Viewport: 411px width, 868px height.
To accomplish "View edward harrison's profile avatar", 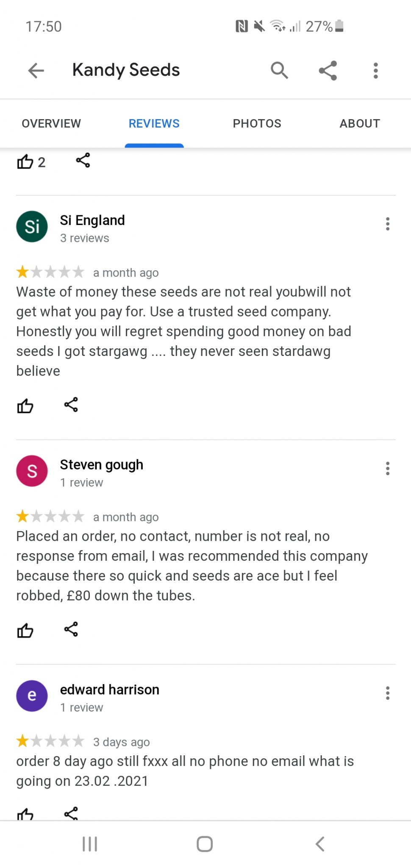I will pos(32,696).
